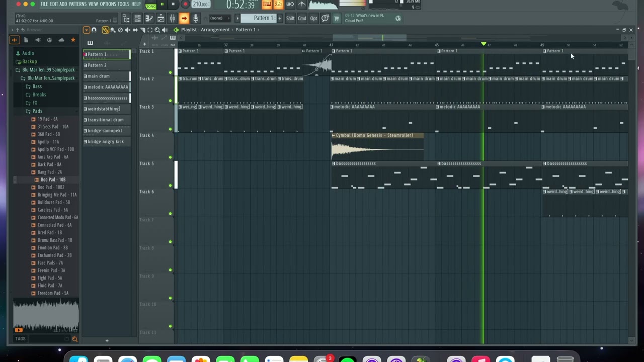Select the zoom magnifier tool in playlist
This screenshot has height=362, width=644.
[x=157, y=30]
